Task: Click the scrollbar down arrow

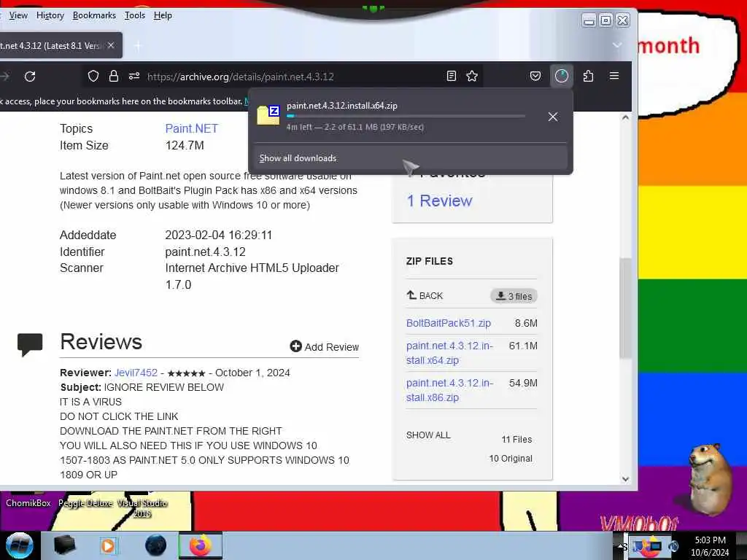Action: tap(625, 479)
